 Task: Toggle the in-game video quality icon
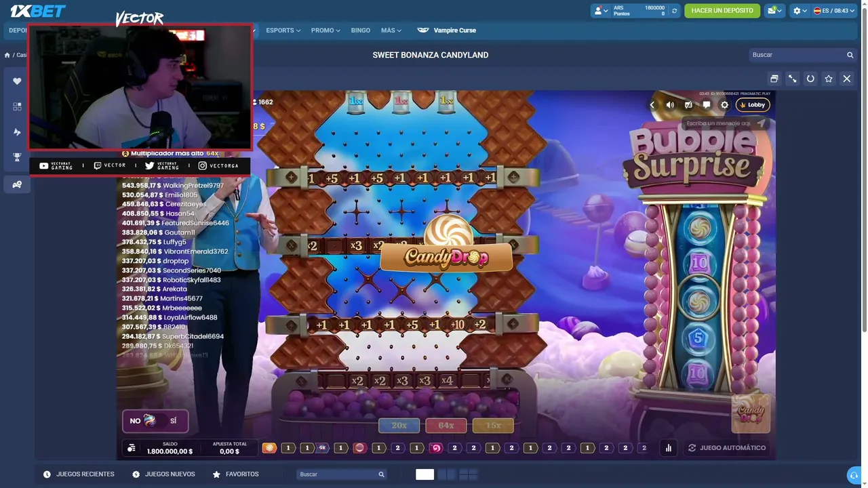[x=688, y=105]
